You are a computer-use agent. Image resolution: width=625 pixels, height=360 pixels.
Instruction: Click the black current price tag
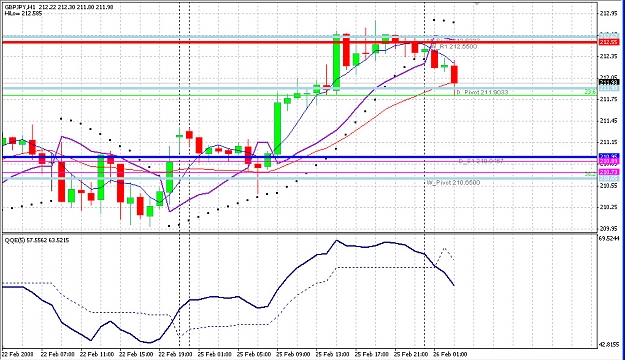pos(608,82)
